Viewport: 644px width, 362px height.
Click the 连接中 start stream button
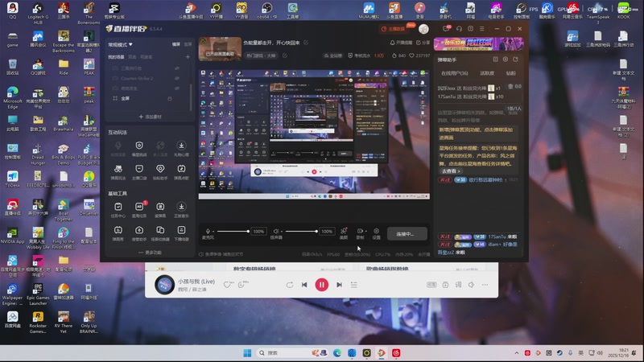pos(407,233)
